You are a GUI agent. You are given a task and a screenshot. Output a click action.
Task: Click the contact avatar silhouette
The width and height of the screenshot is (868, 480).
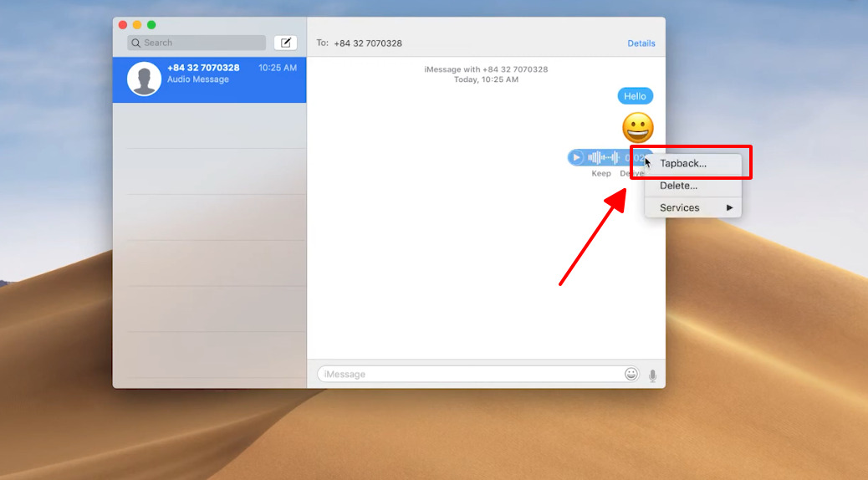click(x=144, y=79)
